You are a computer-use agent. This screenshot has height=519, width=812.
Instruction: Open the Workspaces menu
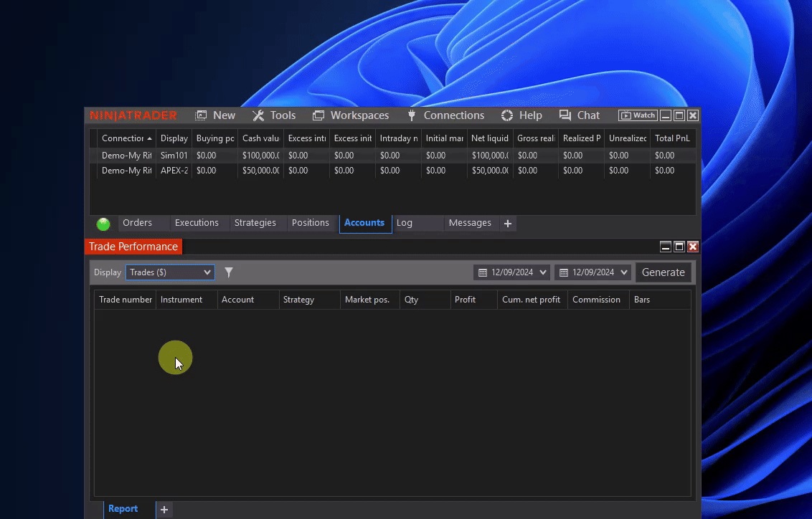pyautogui.click(x=351, y=115)
